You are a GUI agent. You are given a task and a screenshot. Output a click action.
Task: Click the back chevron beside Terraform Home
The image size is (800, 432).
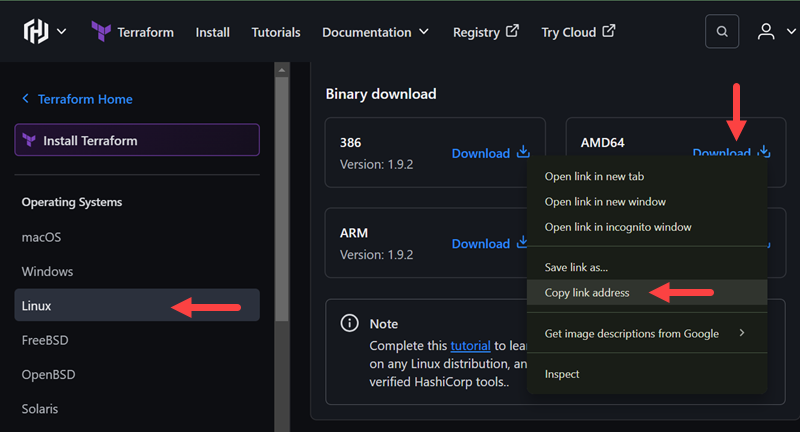(x=26, y=98)
